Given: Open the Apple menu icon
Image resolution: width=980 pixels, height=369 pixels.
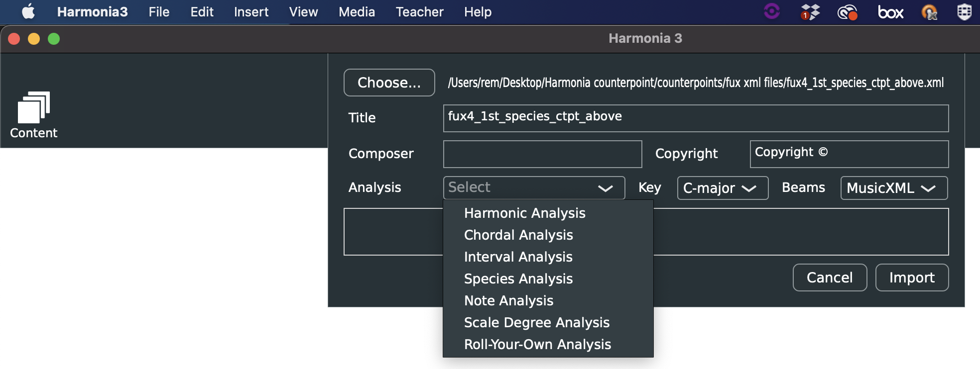Looking at the screenshot, I should 28,11.
